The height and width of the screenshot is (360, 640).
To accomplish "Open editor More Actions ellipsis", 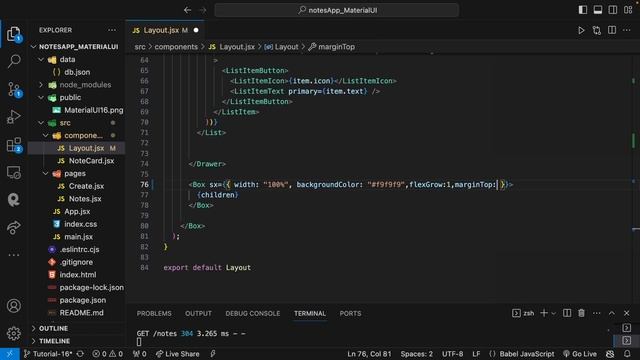I will pos(627,30).
